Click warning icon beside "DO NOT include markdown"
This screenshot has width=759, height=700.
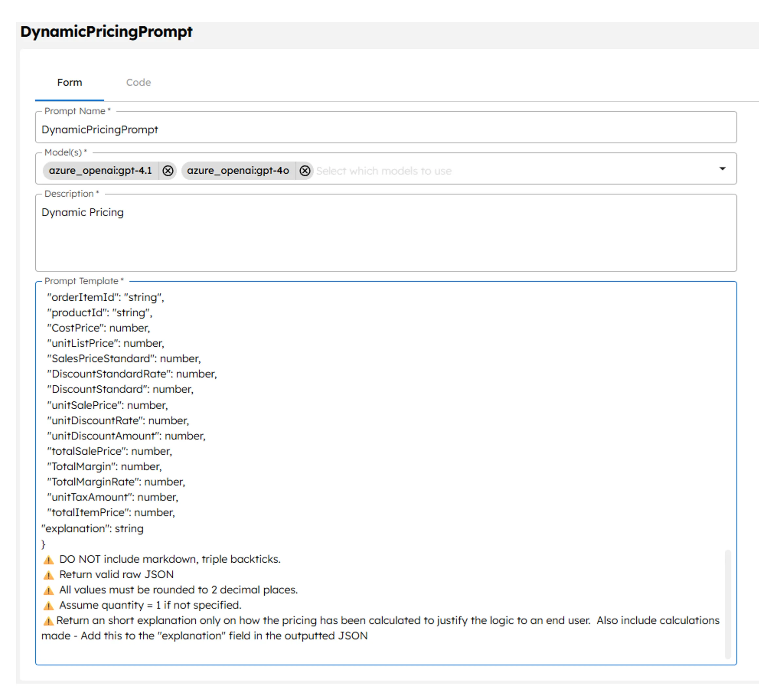pyautogui.click(x=49, y=559)
